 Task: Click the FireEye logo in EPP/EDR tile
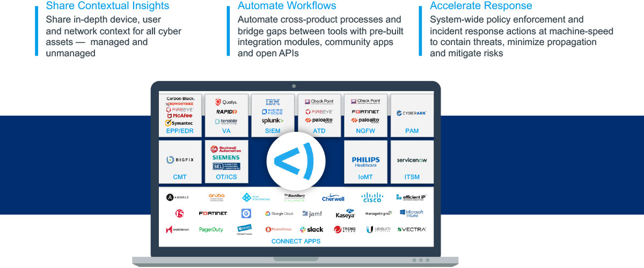click(180, 109)
